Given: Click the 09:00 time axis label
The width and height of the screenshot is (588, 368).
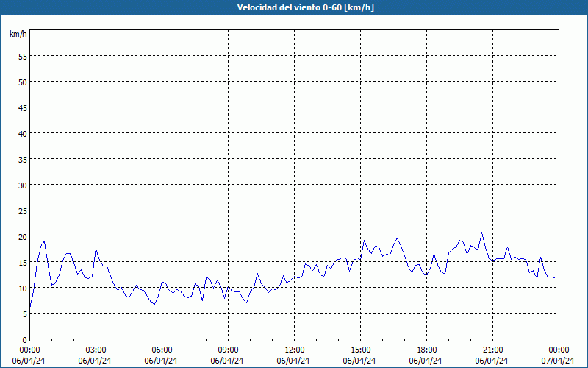Looking at the screenshot, I should [x=229, y=350].
